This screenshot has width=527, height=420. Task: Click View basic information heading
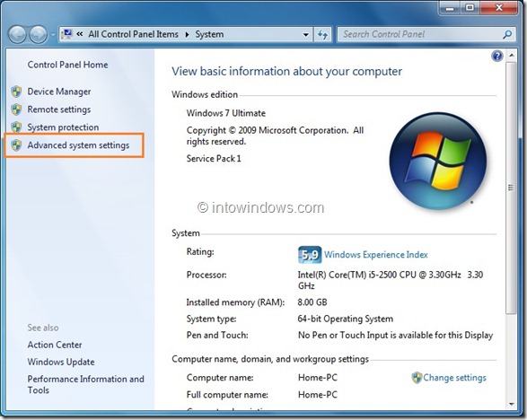click(x=286, y=72)
